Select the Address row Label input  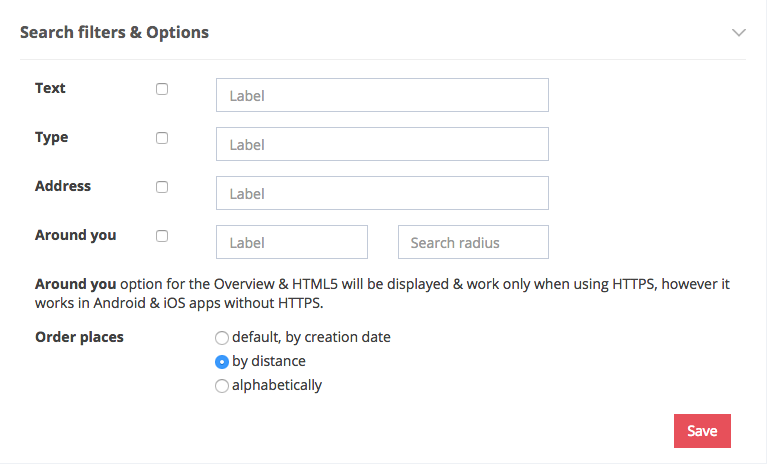coord(382,193)
